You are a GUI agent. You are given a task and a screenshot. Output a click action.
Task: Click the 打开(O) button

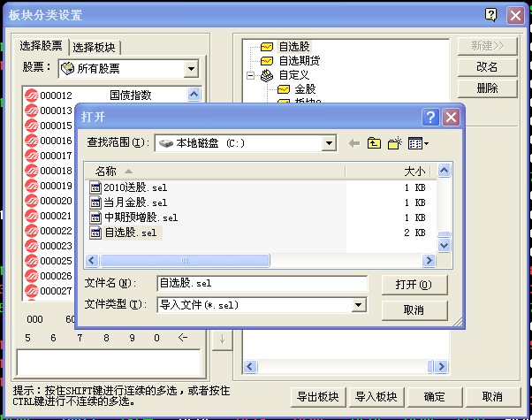click(x=414, y=285)
